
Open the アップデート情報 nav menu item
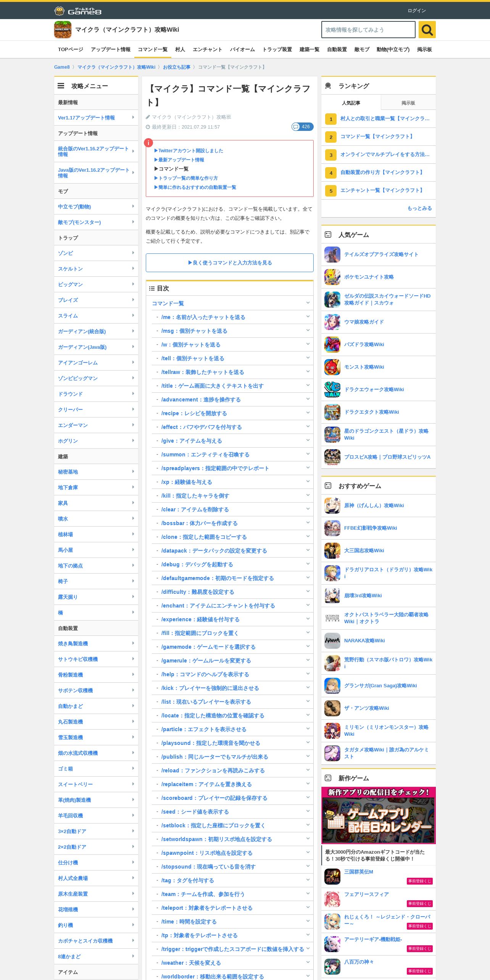(111, 50)
